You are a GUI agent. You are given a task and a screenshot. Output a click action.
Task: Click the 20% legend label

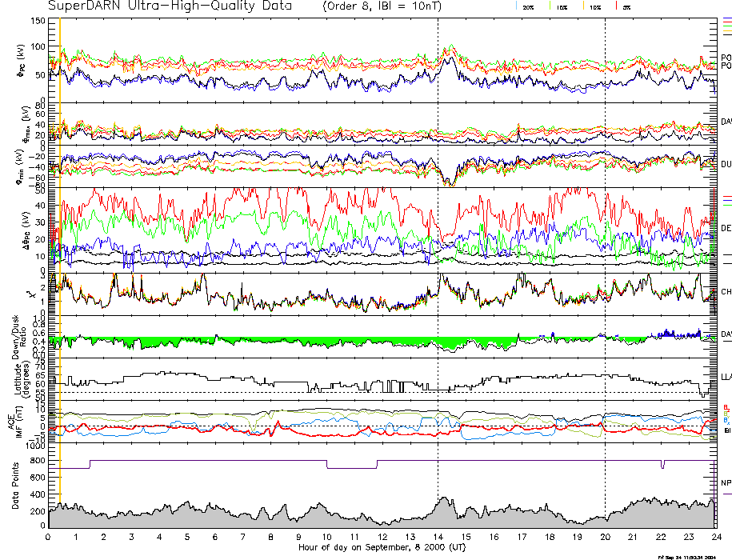coord(528,6)
